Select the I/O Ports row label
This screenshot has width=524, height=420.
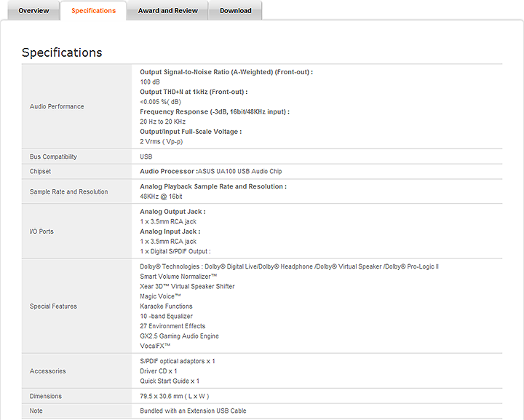(x=41, y=231)
